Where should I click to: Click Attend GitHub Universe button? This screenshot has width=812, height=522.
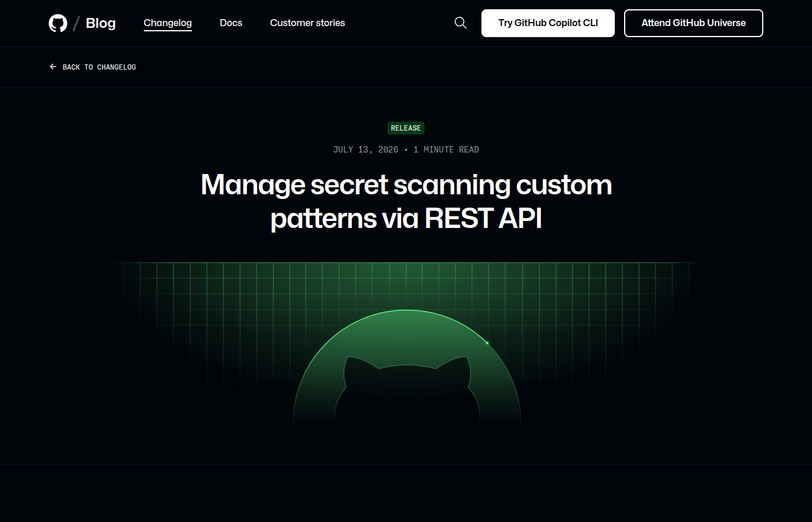(x=694, y=23)
